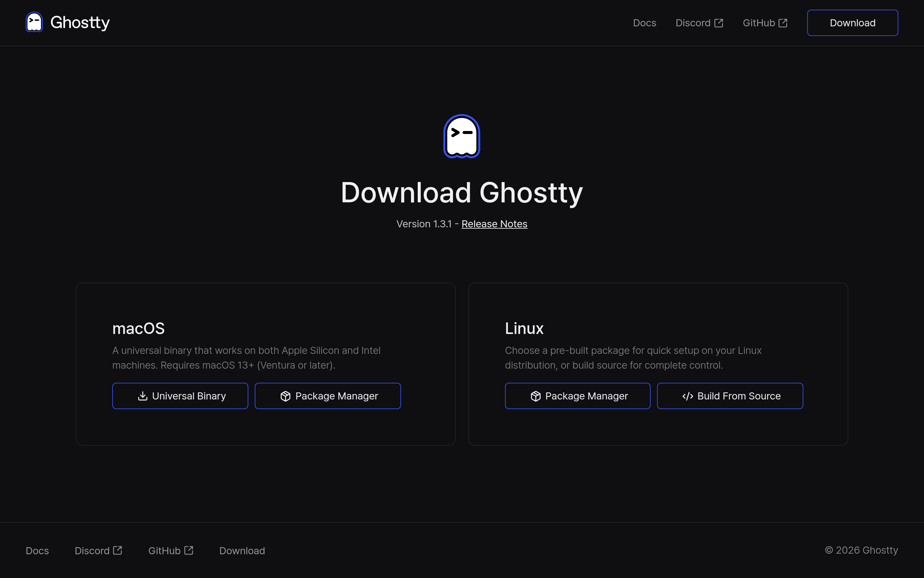Image resolution: width=924 pixels, height=578 pixels.
Task: Click external-link icon next to footer Discord
Action: [118, 550]
